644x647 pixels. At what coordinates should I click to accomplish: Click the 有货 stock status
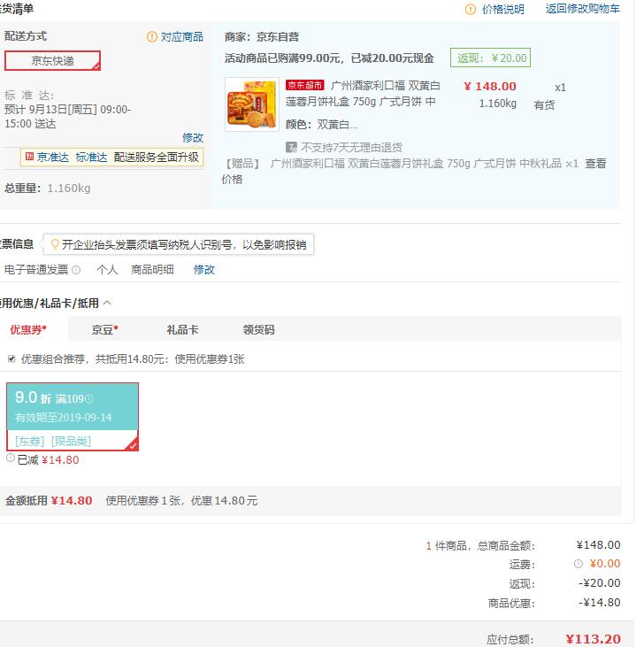(544, 104)
